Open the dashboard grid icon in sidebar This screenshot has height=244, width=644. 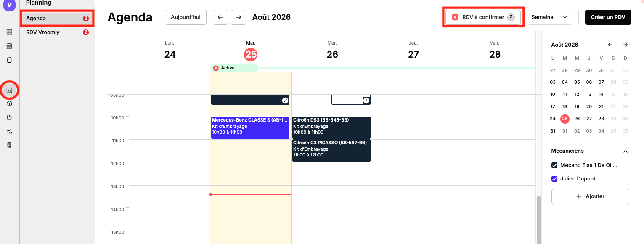[x=9, y=32]
